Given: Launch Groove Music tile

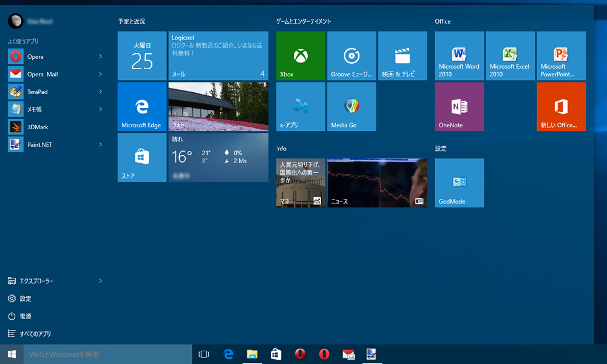Looking at the screenshot, I should (x=351, y=56).
